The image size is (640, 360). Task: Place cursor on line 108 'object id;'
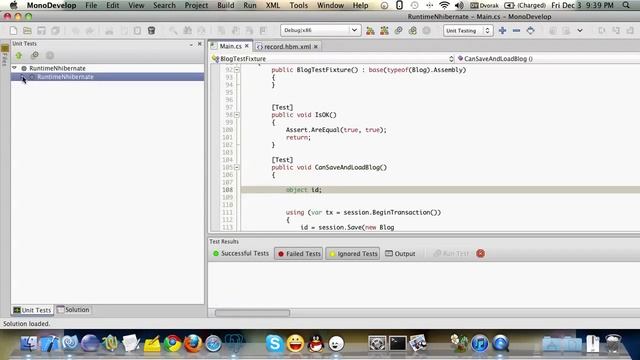[304, 190]
